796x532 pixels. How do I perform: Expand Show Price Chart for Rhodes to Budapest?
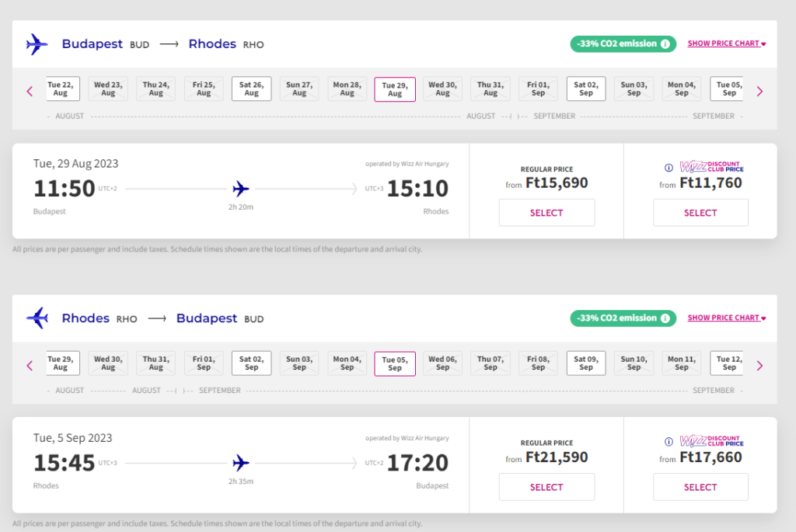click(x=727, y=318)
